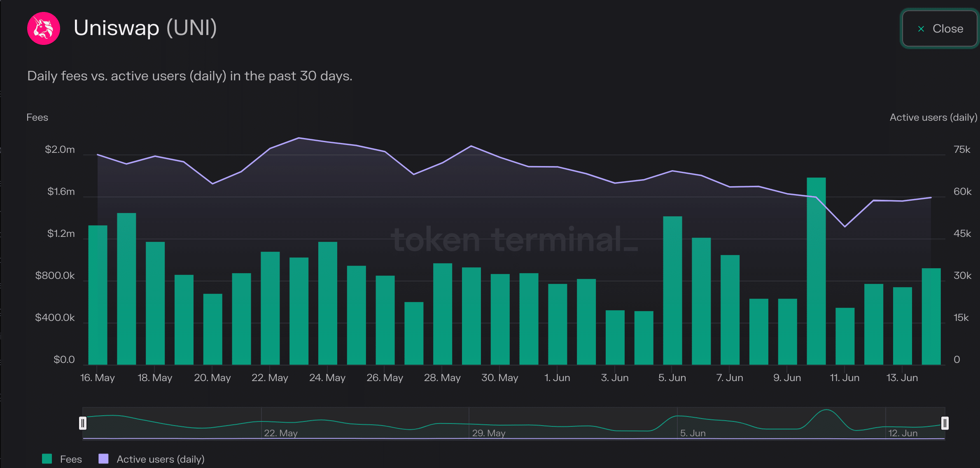Close the Uniswap chart panel
980x468 pixels.
click(940, 28)
